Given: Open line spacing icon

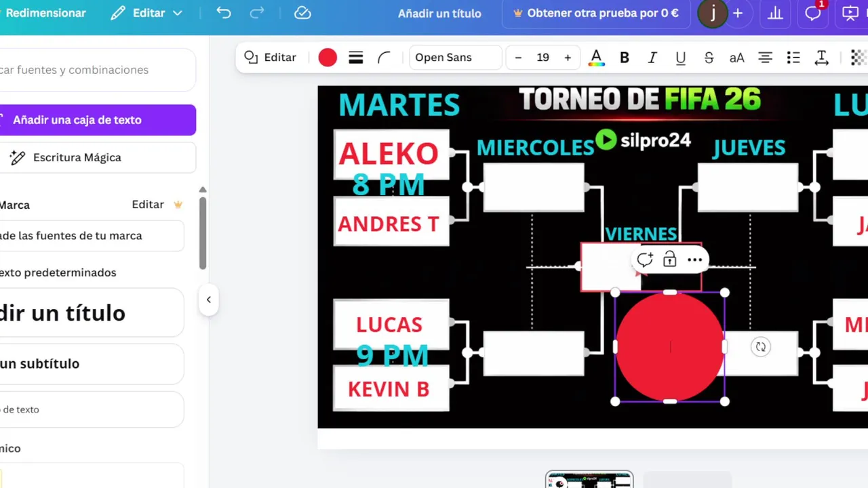Looking at the screenshot, I should [822, 58].
